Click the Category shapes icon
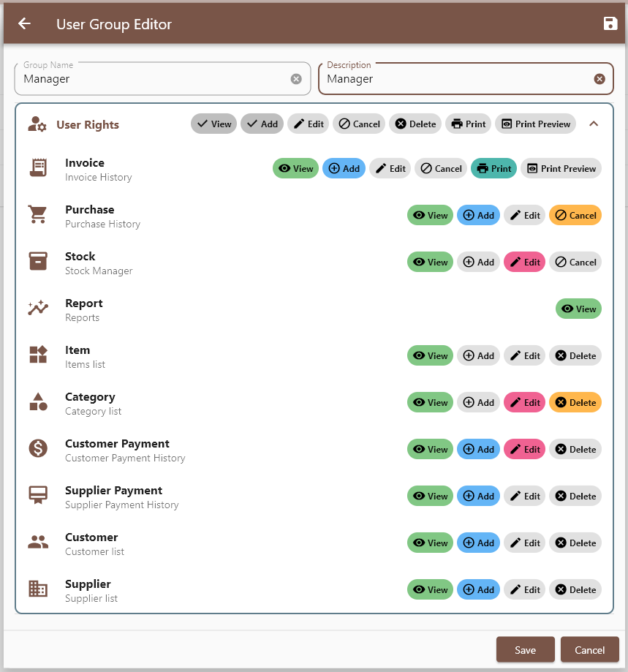The height and width of the screenshot is (672, 628). 38,401
